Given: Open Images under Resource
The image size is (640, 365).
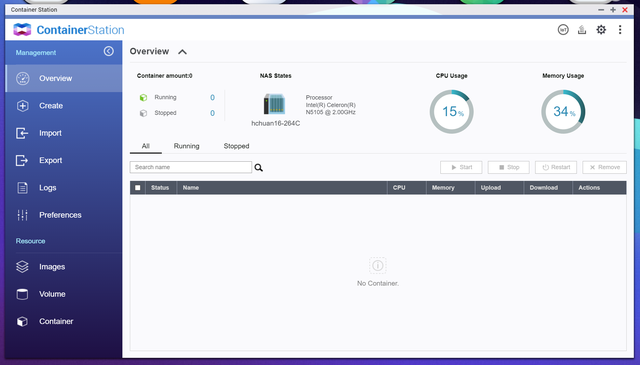Looking at the screenshot, I should [x=64, y=267].
